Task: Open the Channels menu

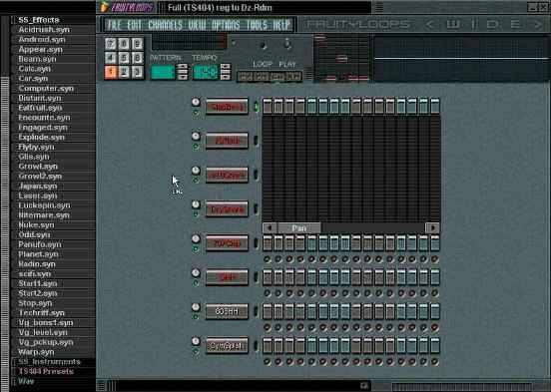Action: pos(165,25)
